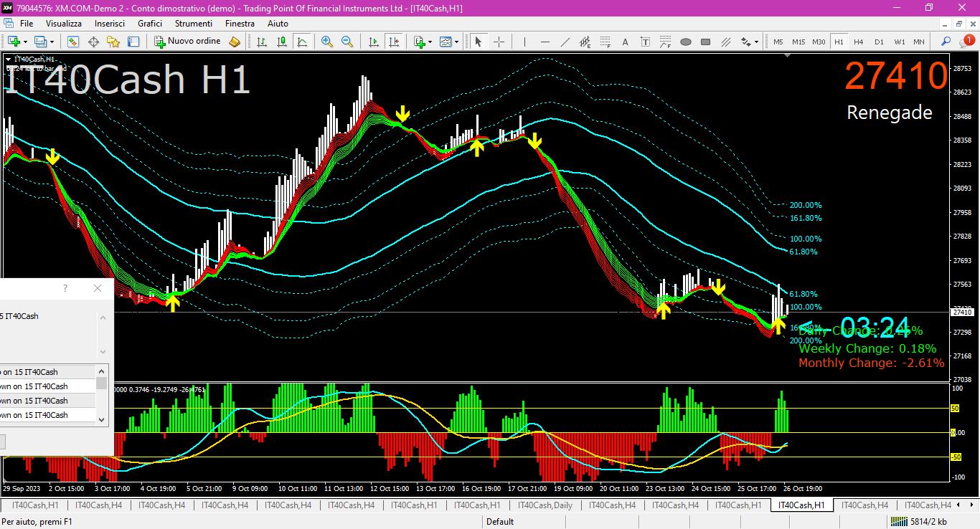
Task: Select the trendline drawing tool
Action: click(x=565, y=42)
